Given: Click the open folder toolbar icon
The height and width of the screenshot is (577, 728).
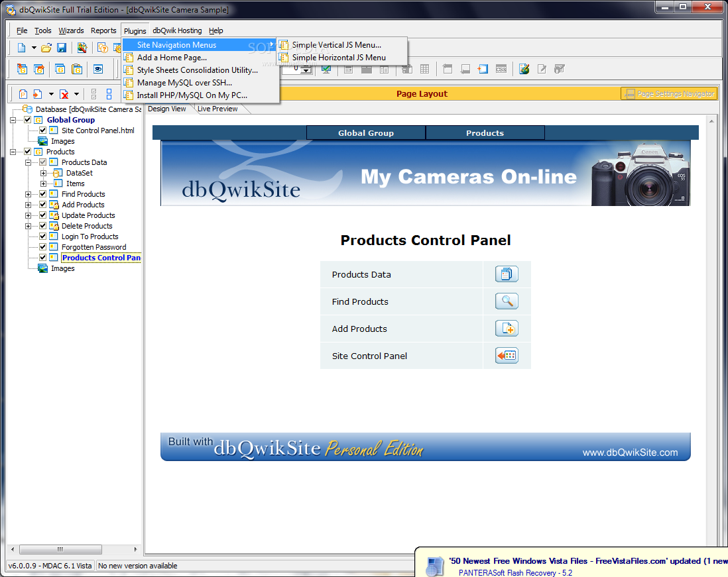Looking at the screenshot, I should (x=46, y=48).
